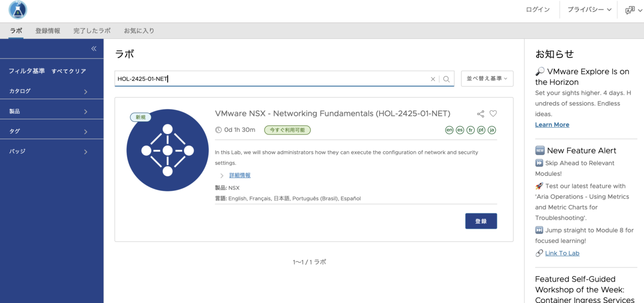The height and width of the screenshot is (303, 644).
Task: Click the 登録 button to enroll
Action: (x=481, y=221)
